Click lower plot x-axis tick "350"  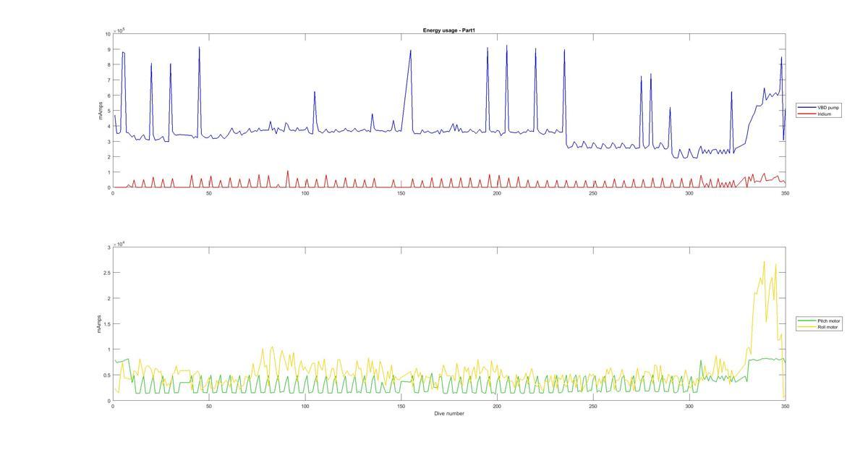785,407
